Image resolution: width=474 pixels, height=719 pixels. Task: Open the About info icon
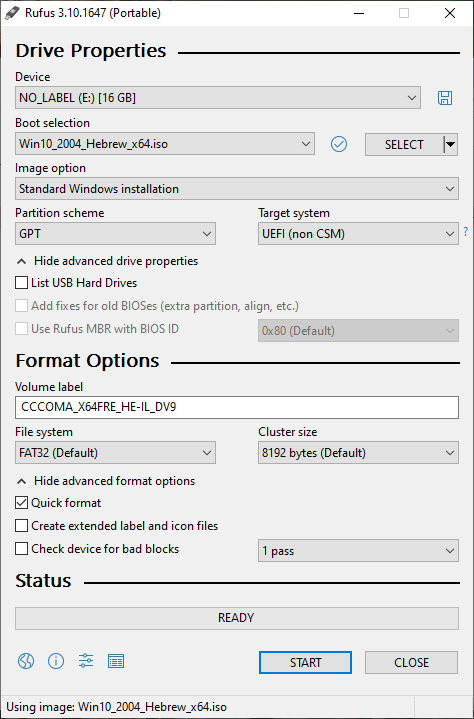click(56, 661)
